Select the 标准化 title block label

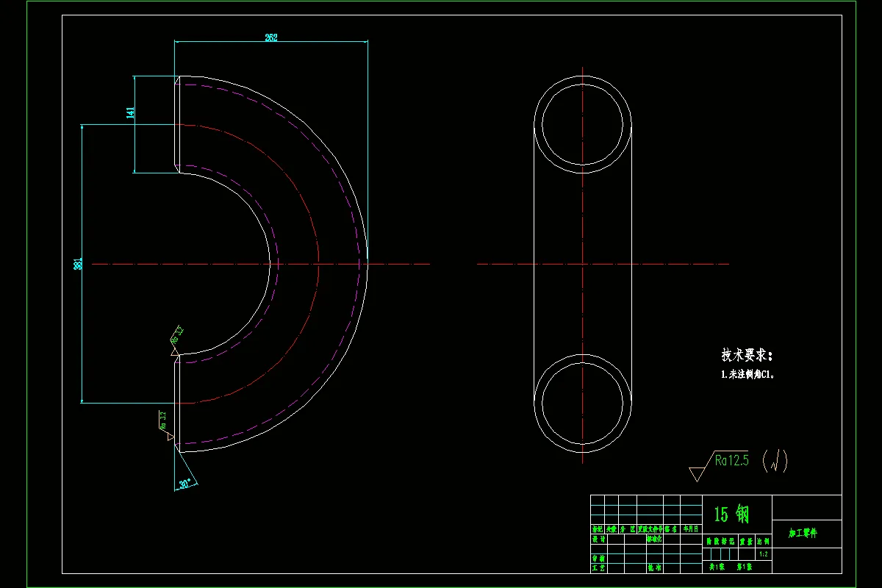[654, 539]
